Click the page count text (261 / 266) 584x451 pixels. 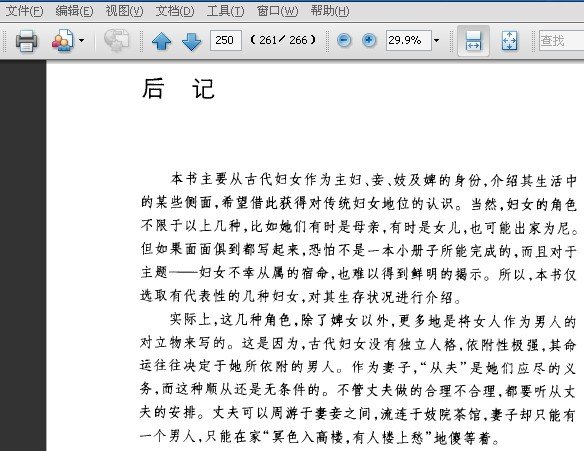tap(283, 40)
